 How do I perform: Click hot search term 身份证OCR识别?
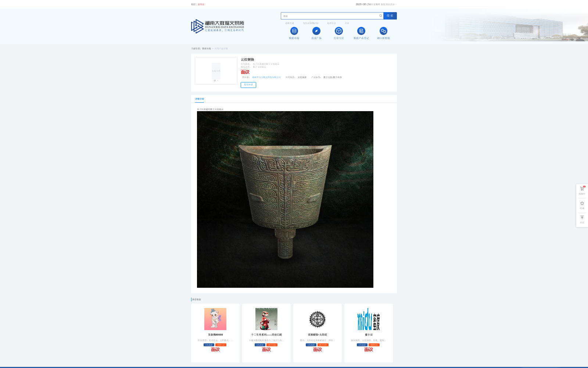pyautogui.click(x=311, y=23)
